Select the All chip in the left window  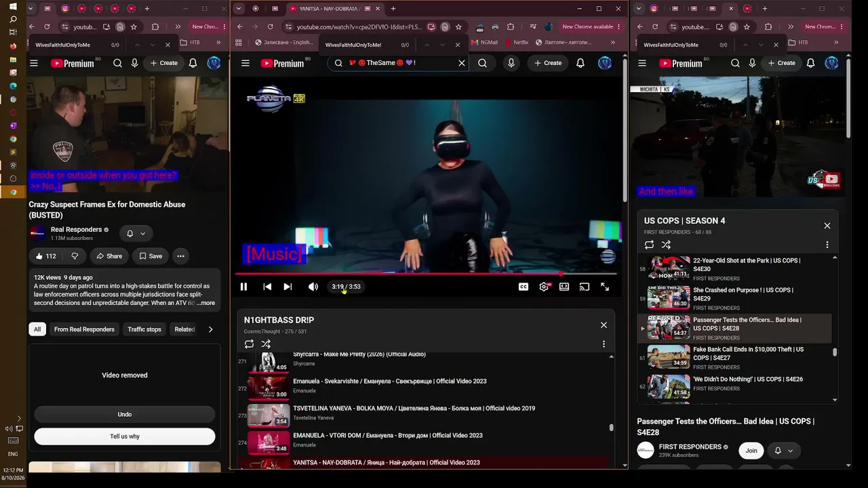(x=37, y=329)
